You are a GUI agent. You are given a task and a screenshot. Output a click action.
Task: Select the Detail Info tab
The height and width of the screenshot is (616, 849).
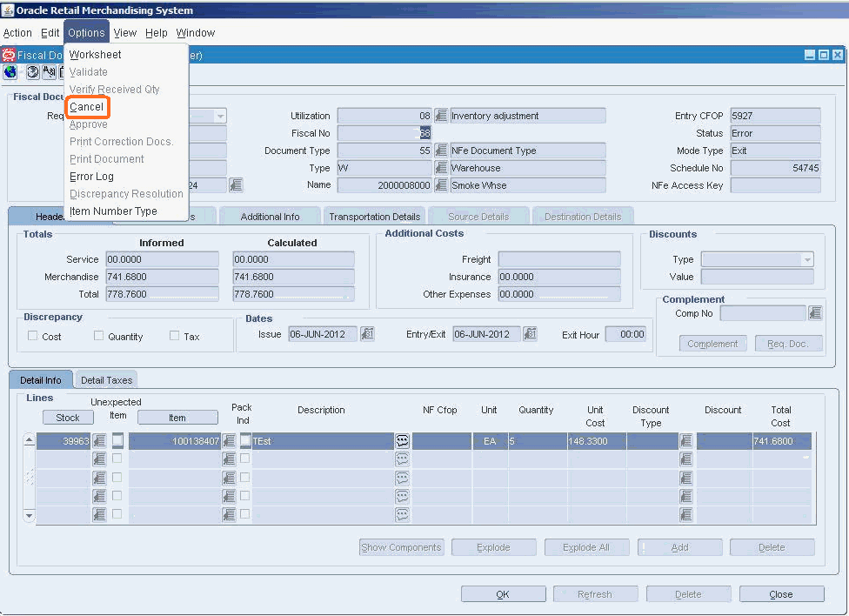41,380
